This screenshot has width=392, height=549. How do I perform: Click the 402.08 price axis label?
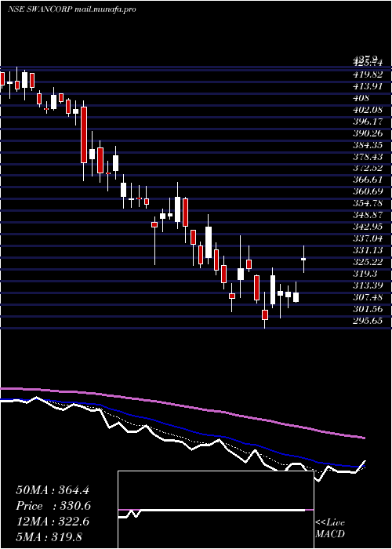368,110
